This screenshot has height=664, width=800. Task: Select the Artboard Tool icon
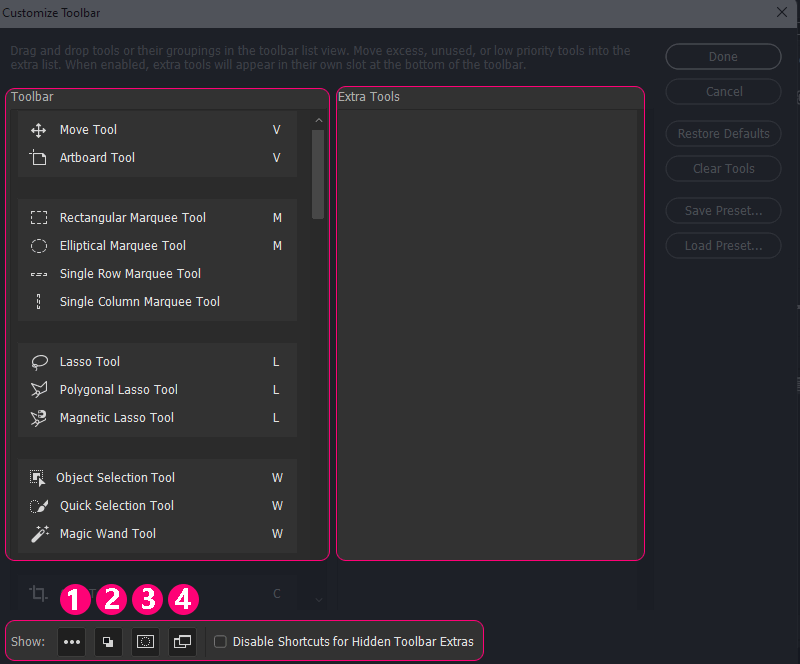tap(38, 158)
